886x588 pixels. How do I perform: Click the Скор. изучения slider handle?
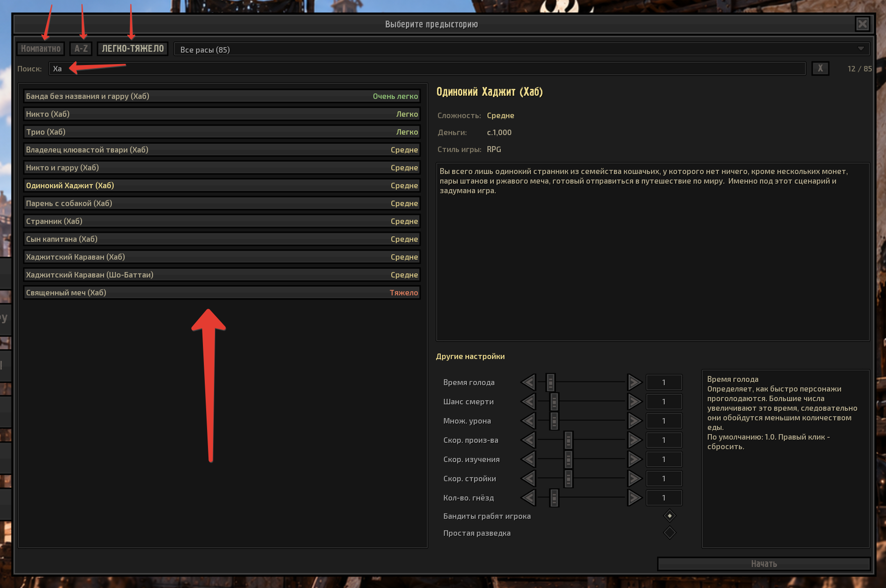point(569,459)
